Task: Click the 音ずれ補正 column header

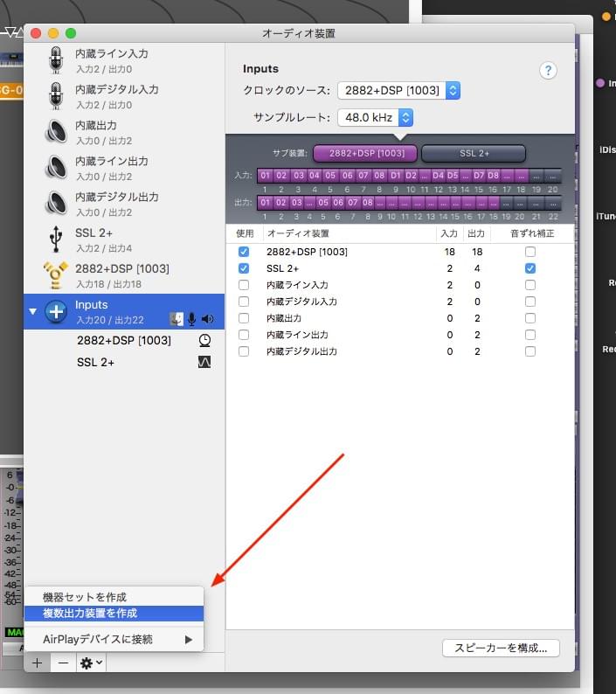Action: coord(532,233)
